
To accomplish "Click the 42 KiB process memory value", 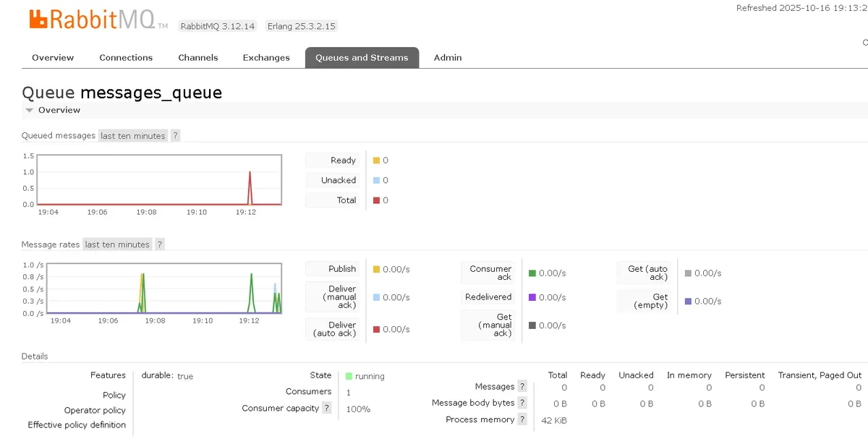I will pyautogui.click(x=554, y=420).
